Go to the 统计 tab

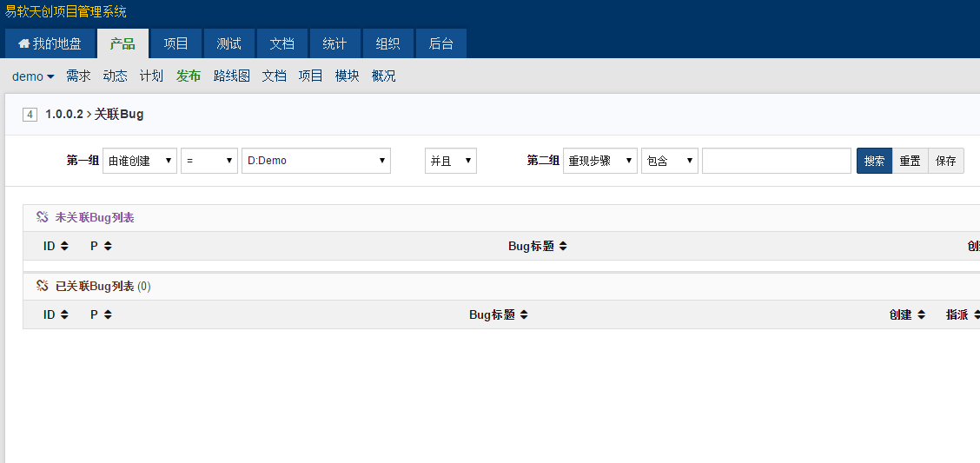[x=335, y=43]
